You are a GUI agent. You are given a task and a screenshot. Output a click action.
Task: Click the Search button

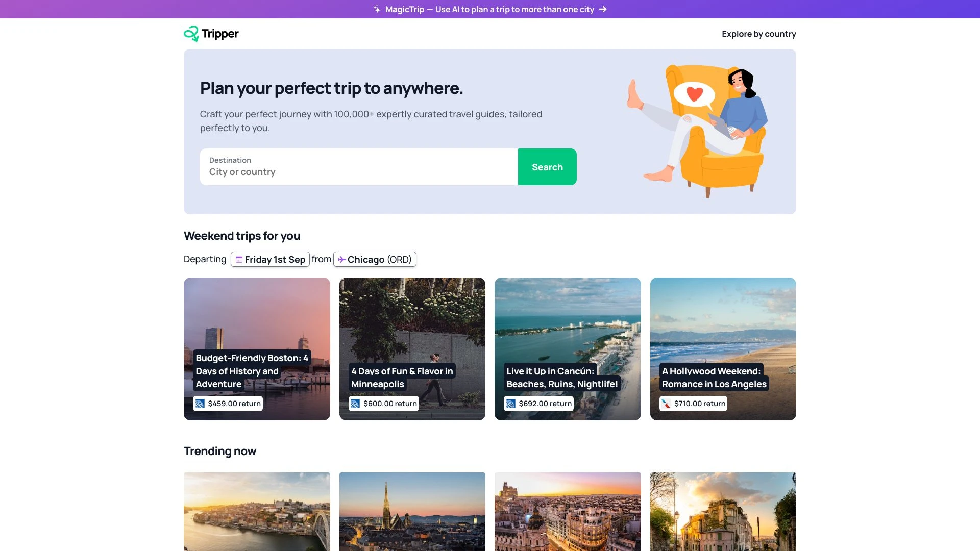(x=547, y=166)
